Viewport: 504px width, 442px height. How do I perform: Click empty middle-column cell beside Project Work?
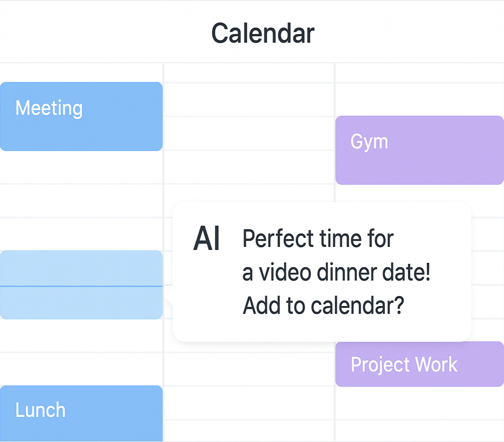click(x=249, y=369)
